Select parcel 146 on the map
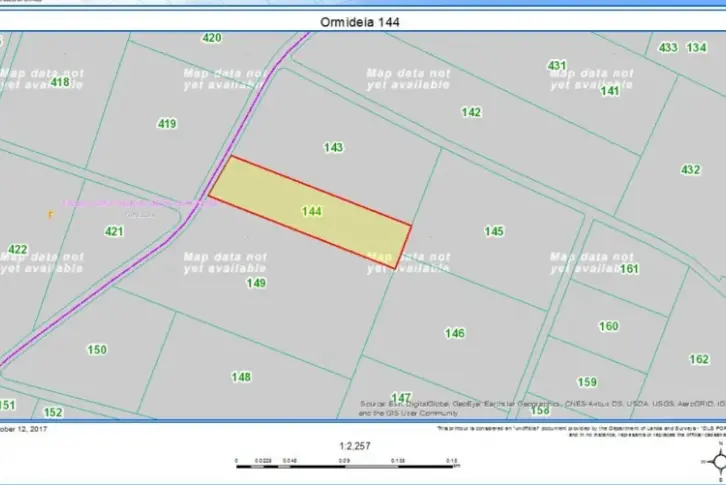This screenshot has height=485, width=726. 455,332
